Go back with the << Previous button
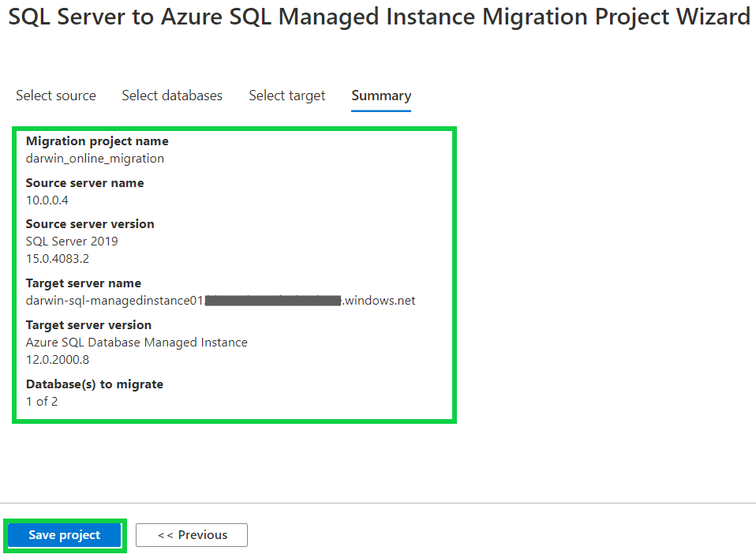 point(192,535)
